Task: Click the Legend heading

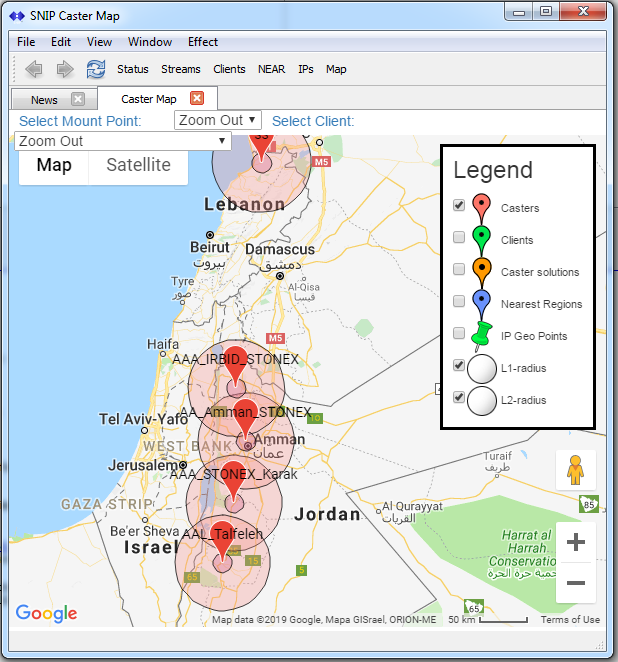Action: 493,171
